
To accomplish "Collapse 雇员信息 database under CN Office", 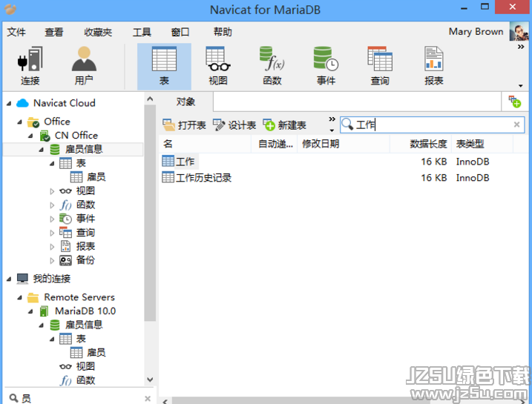I will (x=42, y=150).
